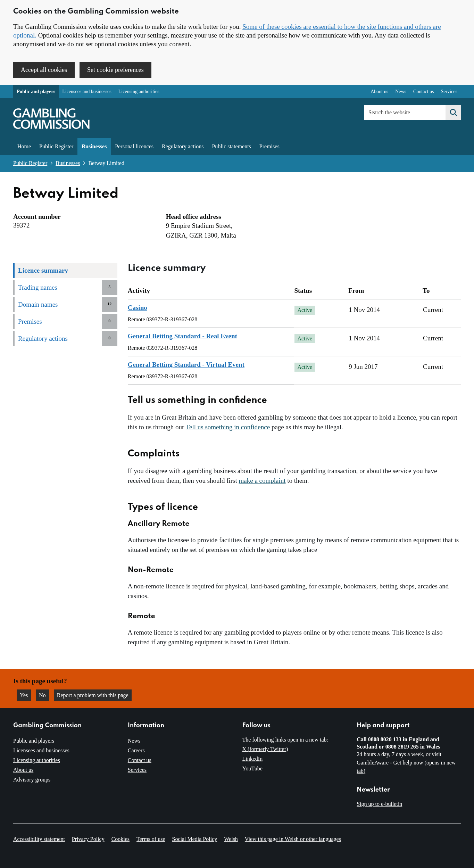The image size is (474, 868).
Task: Open Public statements menu item
Action: tap(231, 147)
